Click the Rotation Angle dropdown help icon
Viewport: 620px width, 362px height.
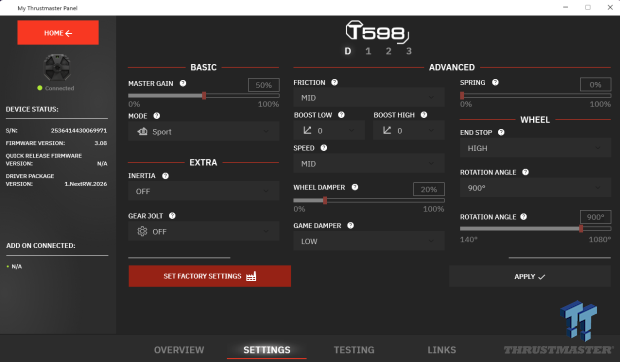525,172
